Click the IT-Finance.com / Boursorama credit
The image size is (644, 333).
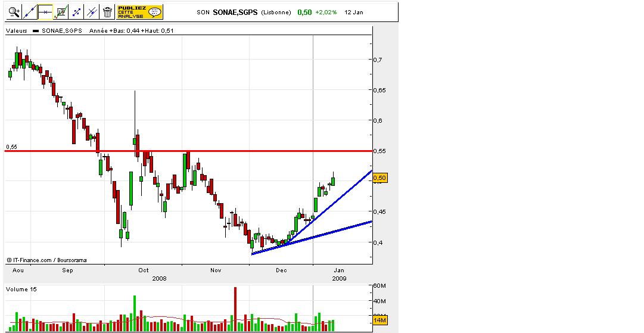coord(47,260)
